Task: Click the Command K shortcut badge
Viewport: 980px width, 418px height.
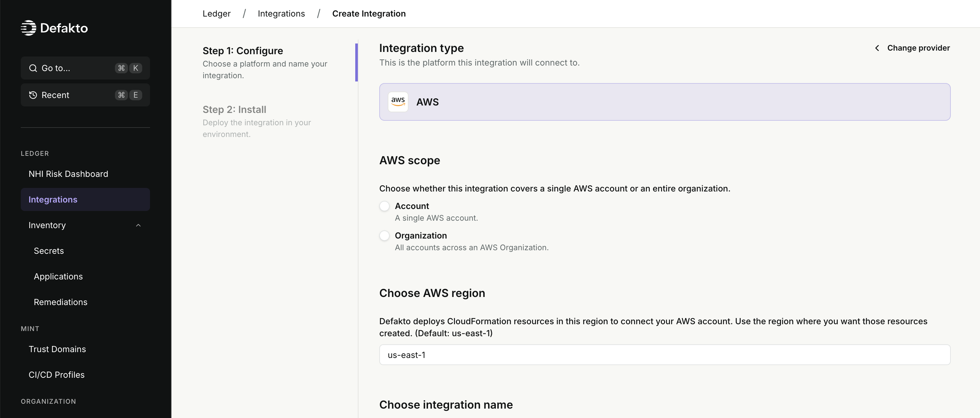Action: (129, 68)
